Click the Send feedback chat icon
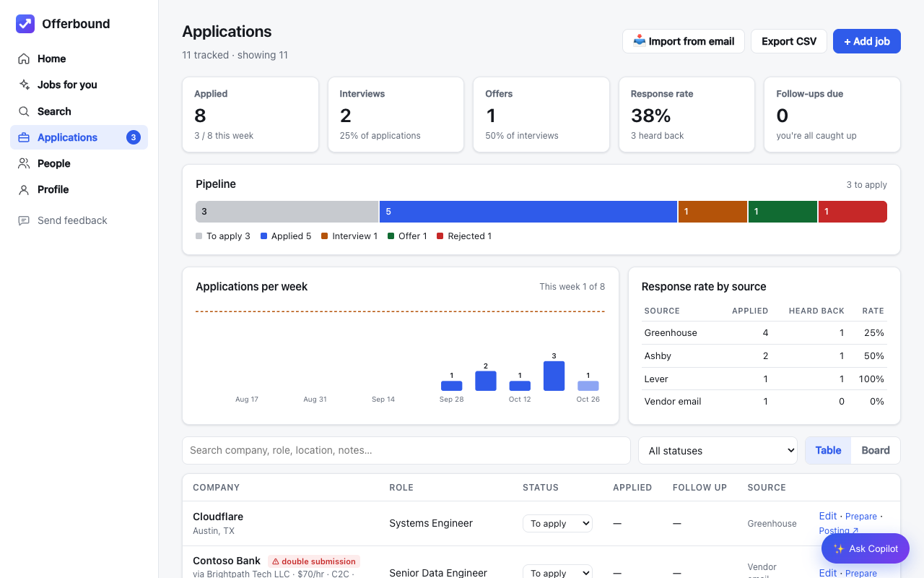The image size is (924, 578). point(24,220)
